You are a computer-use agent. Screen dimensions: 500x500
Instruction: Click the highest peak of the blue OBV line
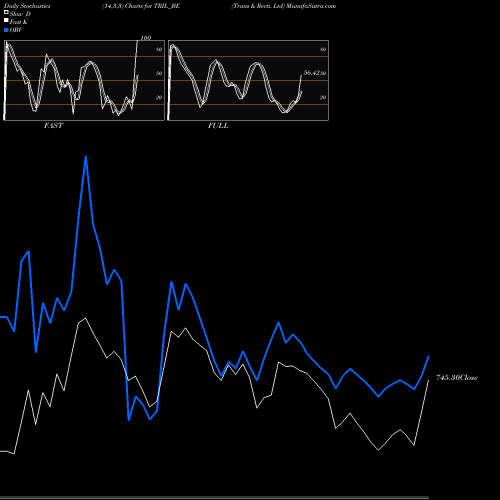(86, 157)
